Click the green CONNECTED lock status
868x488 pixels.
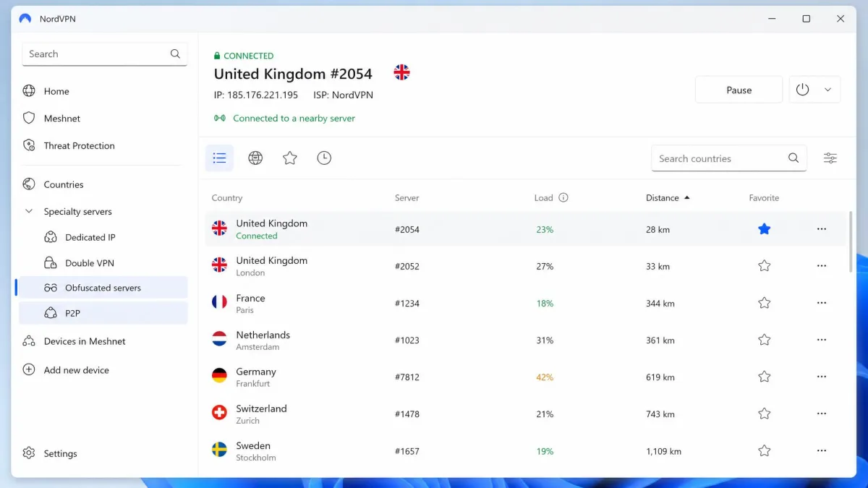244,56
